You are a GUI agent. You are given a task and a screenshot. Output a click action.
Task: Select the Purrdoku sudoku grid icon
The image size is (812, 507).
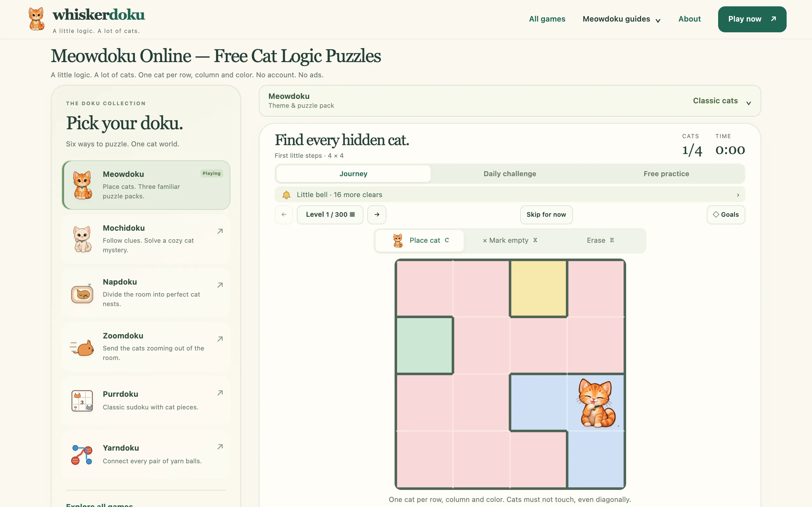(82, 401)
